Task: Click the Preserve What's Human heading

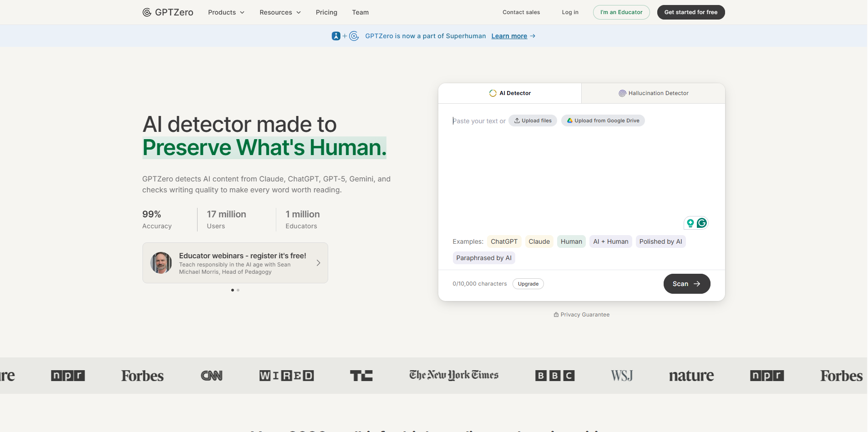Action: click(264, 148)
